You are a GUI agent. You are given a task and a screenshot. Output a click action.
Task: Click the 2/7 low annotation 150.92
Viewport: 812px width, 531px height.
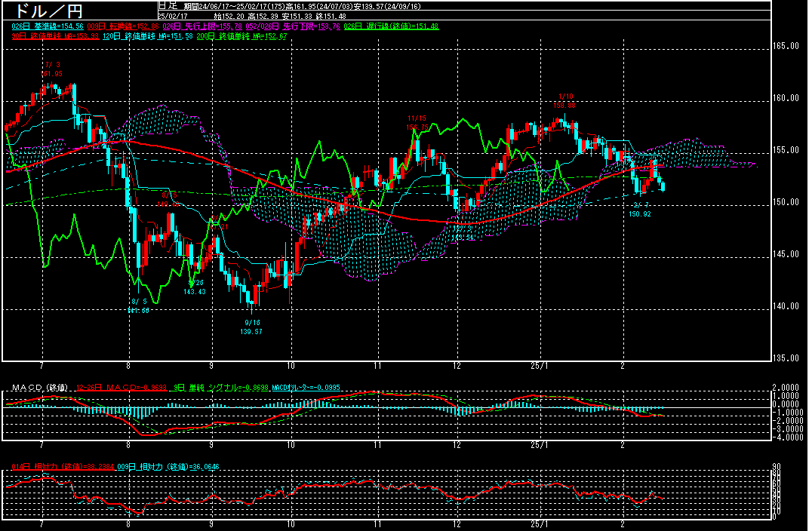pyautogui.click(x=640, y=210)
